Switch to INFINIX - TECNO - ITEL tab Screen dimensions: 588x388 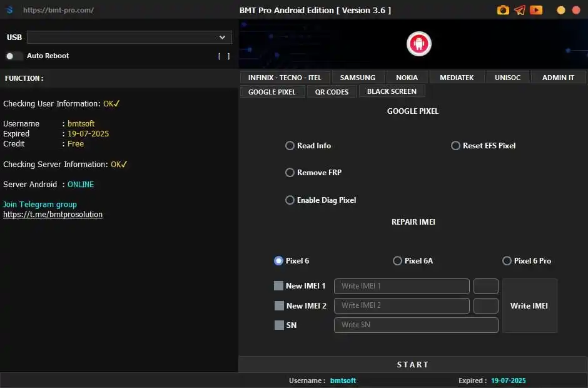coord(285,78)
